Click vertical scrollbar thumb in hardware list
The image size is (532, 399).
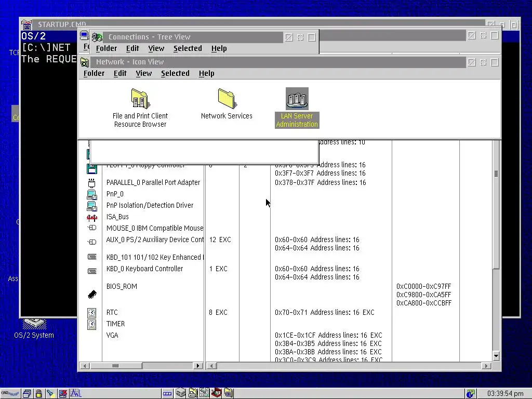tap(496, 205)
